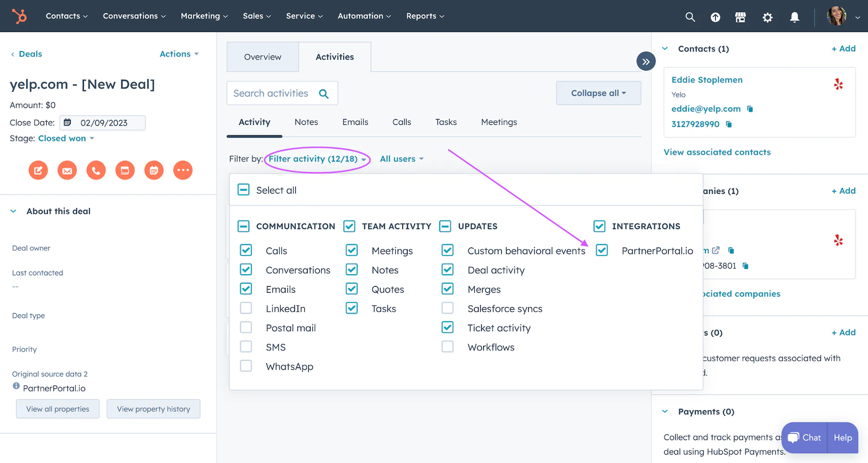Open the Closed won stage dropdown

click(x=66, y=138)
